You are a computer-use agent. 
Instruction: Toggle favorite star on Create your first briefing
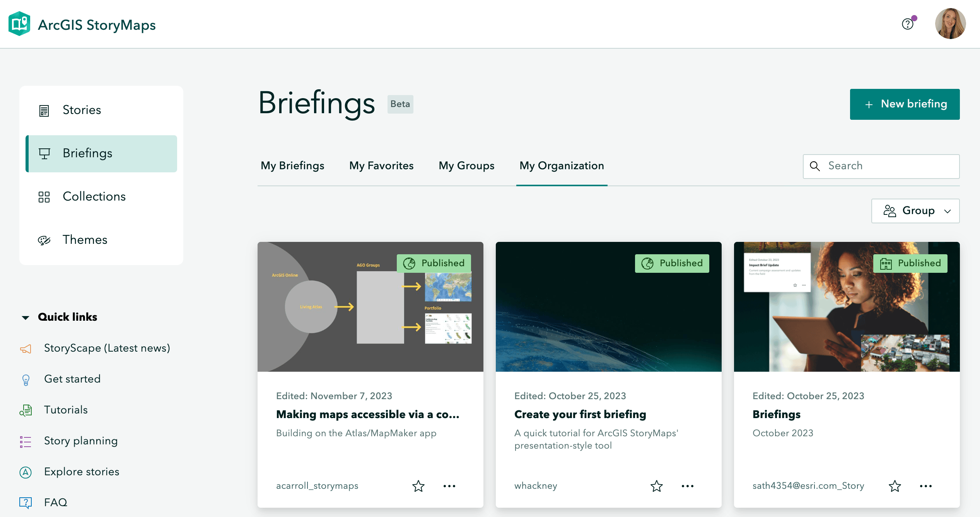[x=656, y=486]
